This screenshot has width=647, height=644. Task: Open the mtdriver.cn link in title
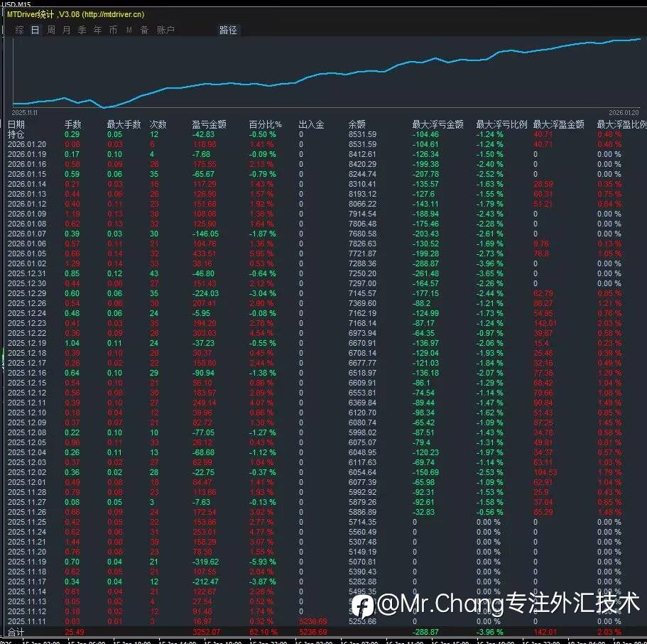click(114, 14)
